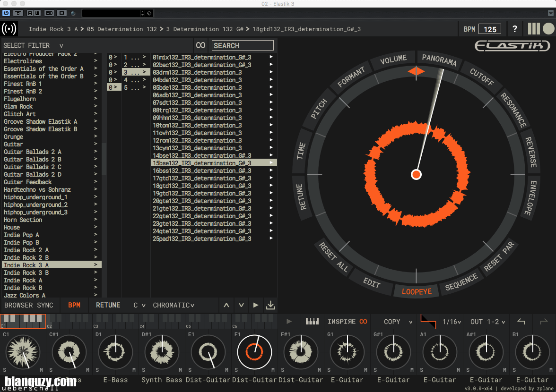Image resolution: width=556 pixels, height=392 pixels.
Task: Click the browser down arrow icon
Action: click(241, 305)
